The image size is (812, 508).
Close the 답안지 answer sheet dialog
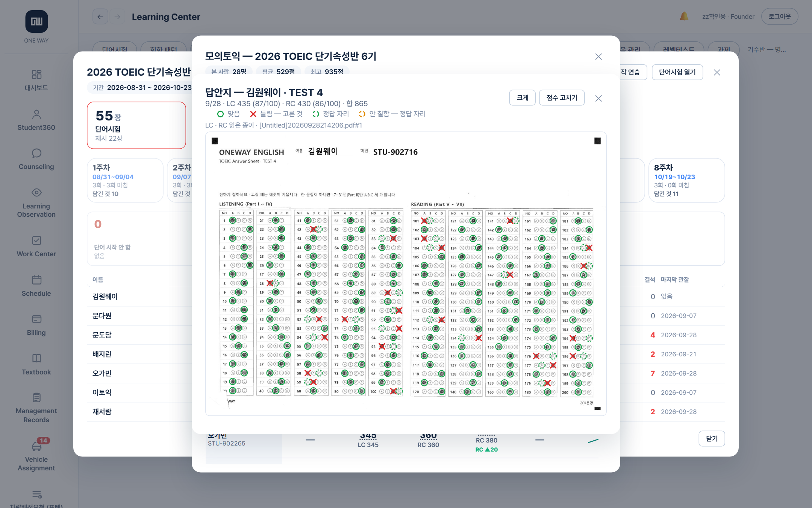599,99
